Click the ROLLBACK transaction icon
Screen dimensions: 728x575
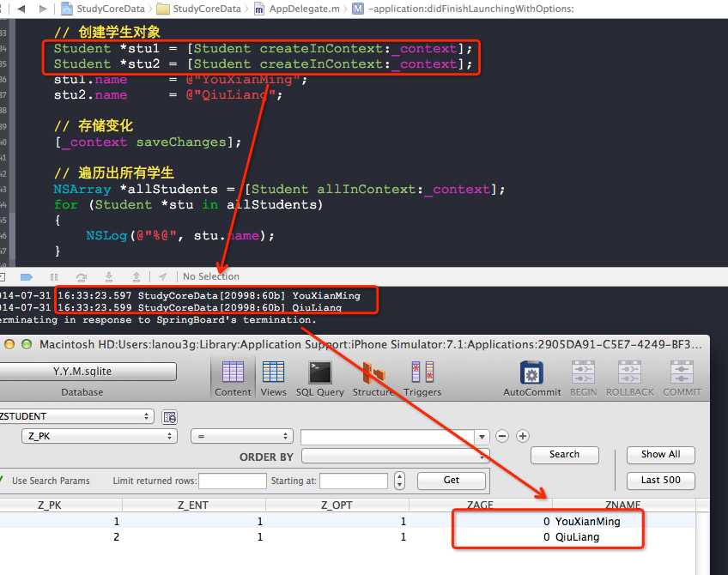[x=629, y=372]
